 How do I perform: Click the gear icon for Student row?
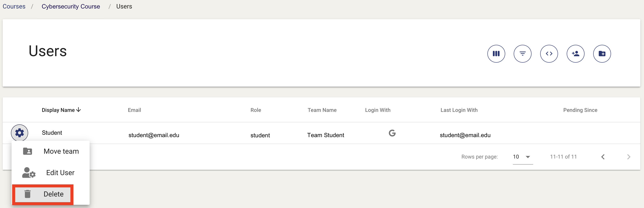(19, 133)
